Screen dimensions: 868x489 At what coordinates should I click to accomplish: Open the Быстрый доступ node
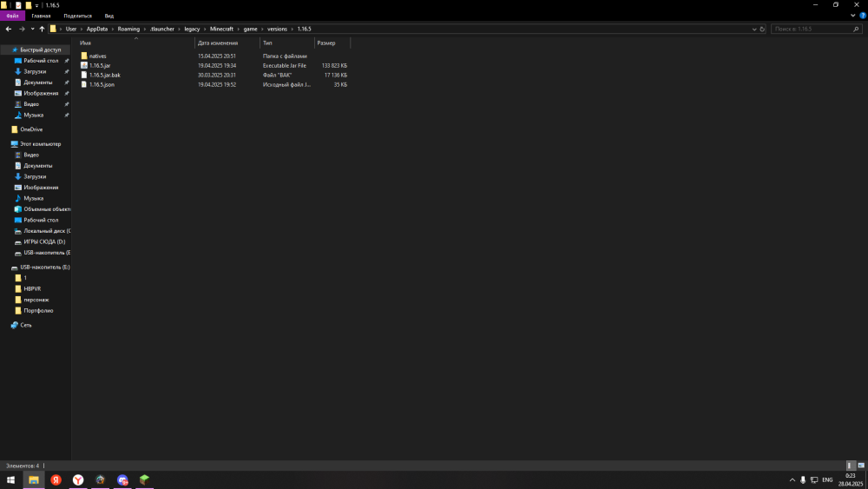click(x=40, y=50)
